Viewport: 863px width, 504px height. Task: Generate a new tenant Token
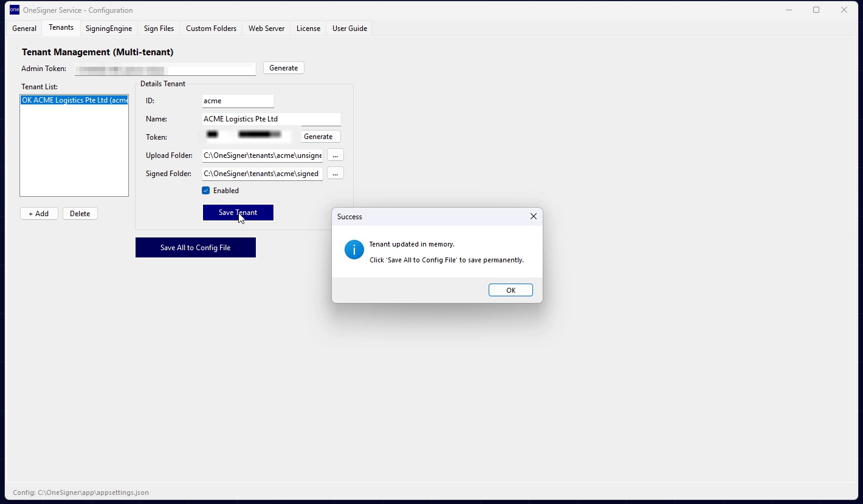(320, 137)
